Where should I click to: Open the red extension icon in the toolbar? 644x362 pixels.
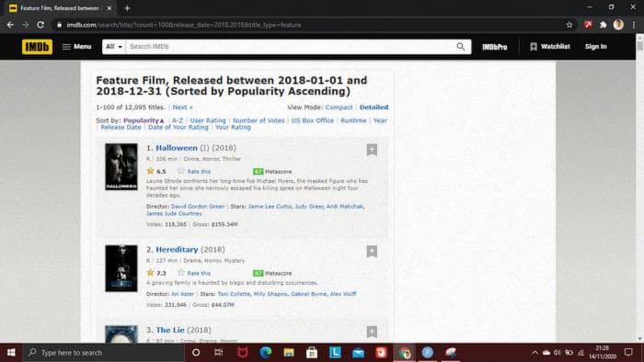588,25
